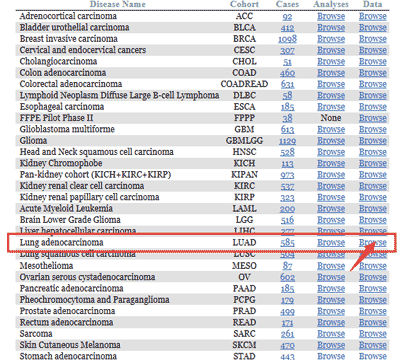Click the 973 cases link for KIPAN
400x360 pixels.
coord(287,175)
